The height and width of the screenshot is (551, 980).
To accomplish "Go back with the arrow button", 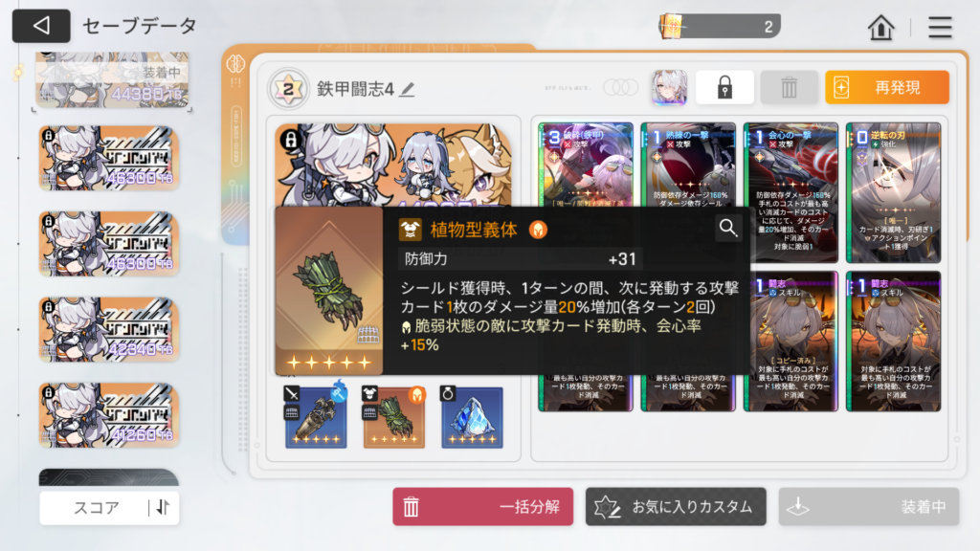I will pos(41,26).
